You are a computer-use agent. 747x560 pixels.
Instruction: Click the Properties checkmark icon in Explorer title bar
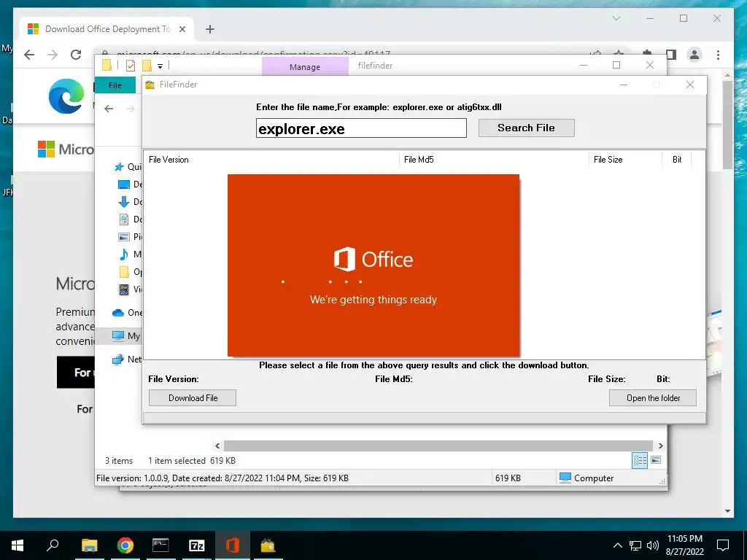pos(130,66)
